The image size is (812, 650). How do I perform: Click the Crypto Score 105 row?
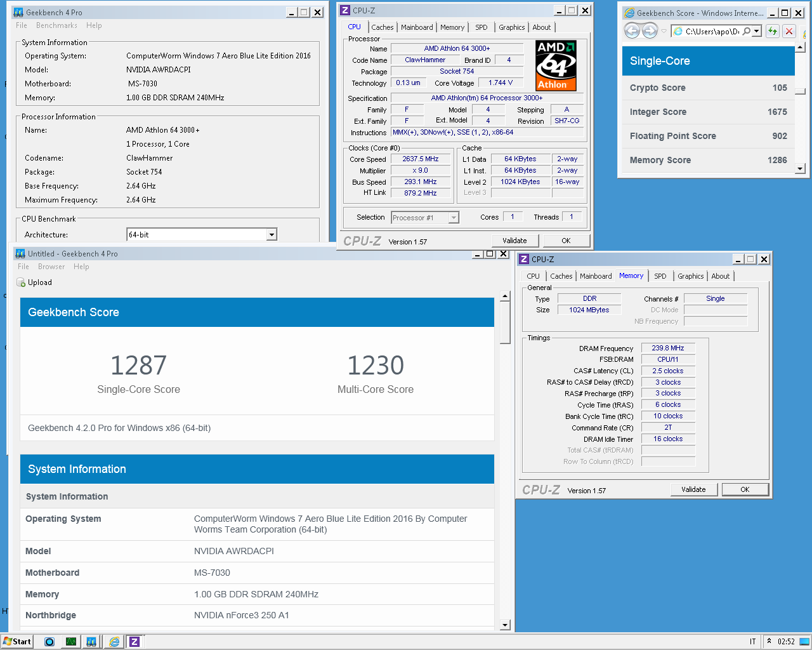[709, 88]
